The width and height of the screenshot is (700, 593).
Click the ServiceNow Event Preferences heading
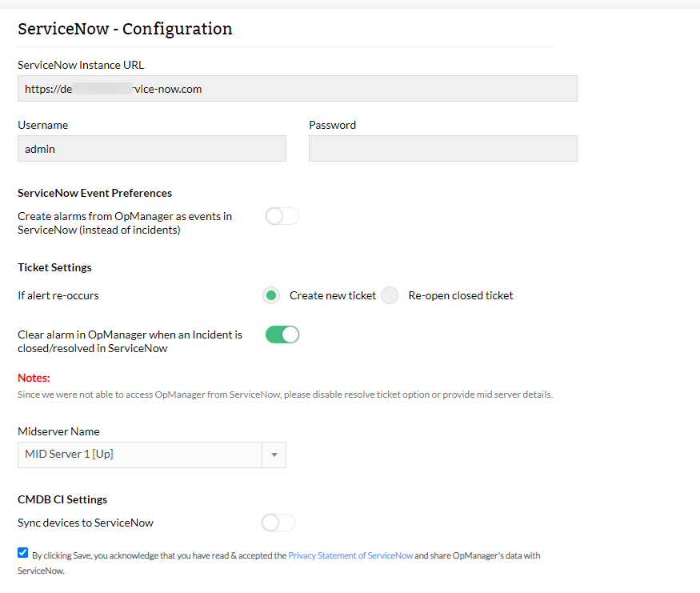94,193
